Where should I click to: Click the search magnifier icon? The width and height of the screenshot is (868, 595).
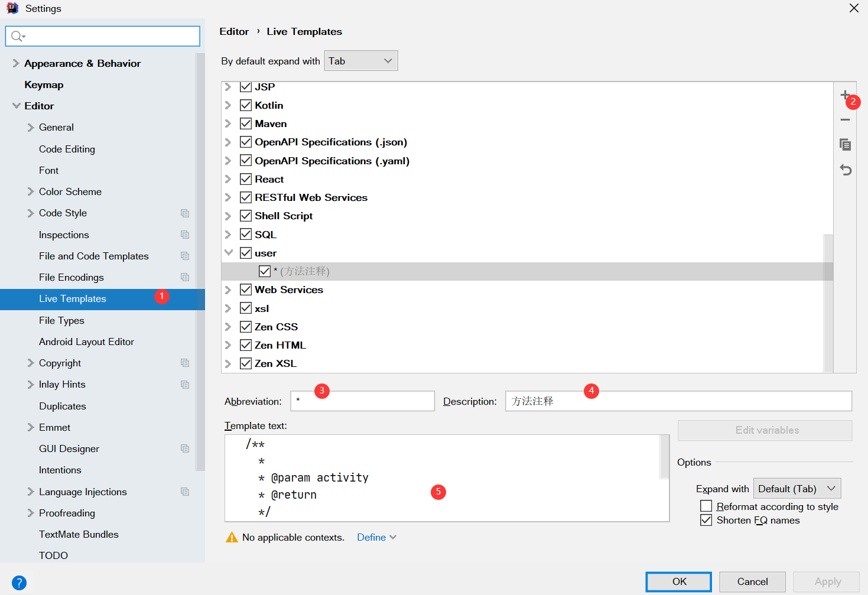[18, 36]
